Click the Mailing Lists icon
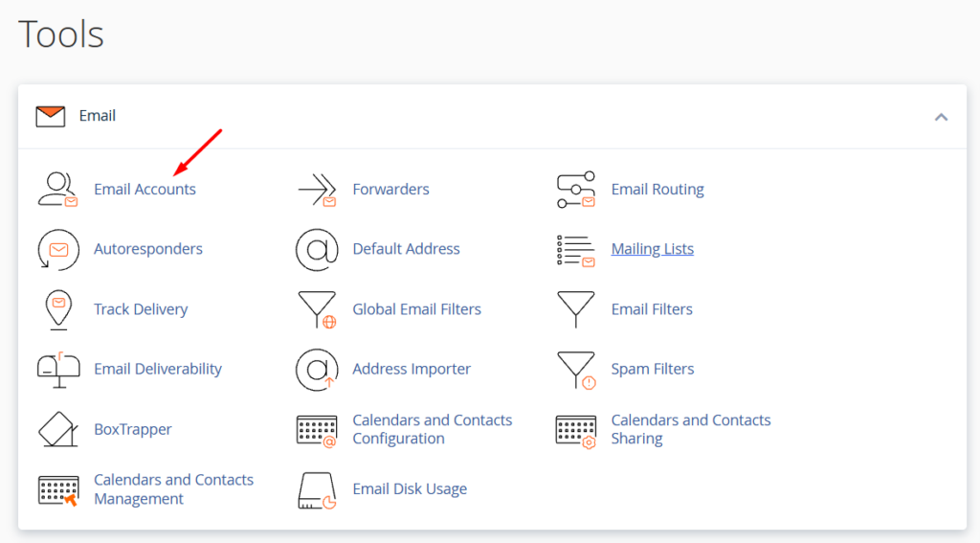The height and width of the screenshot is (543, 980). 575,250
